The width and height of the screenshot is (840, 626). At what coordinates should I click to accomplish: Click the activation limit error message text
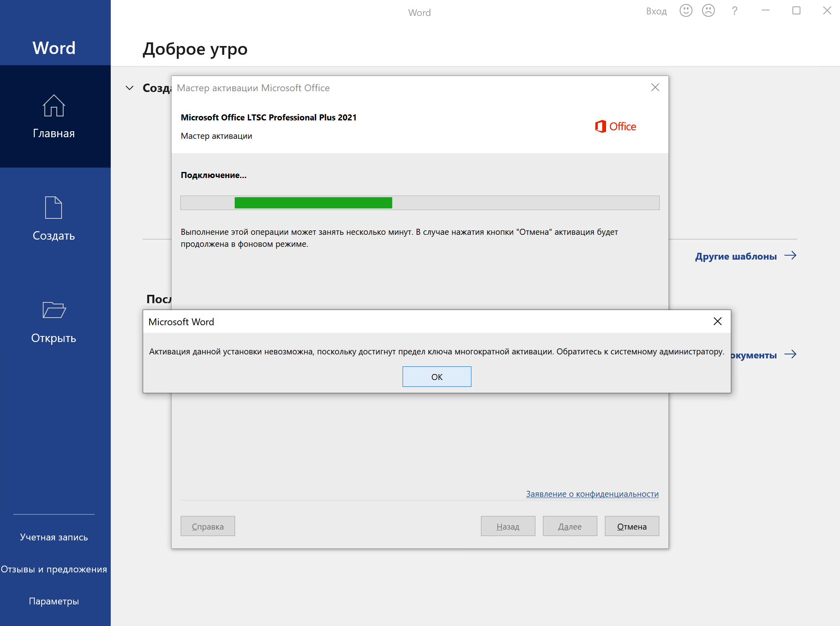[437, 352]
